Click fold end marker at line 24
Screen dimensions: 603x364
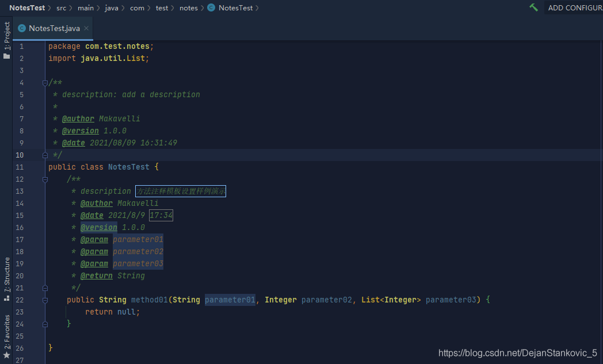pos(45,324)
